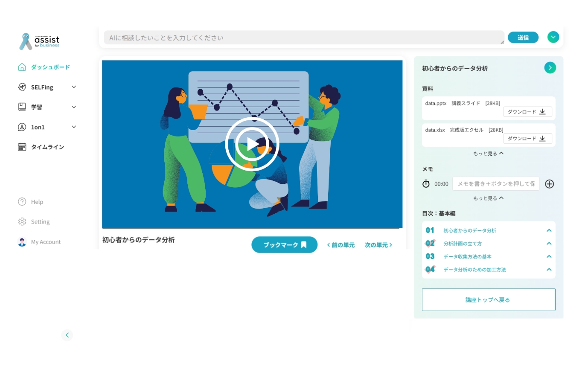
Task: Add memo with plus circle icon
Action: click(x=550, y=184)
